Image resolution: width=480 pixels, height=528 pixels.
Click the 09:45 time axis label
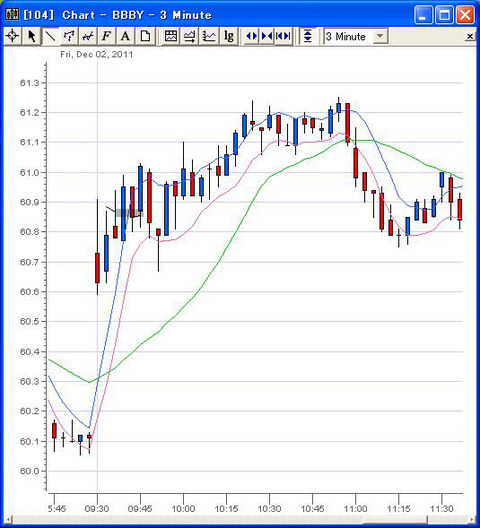click(140, 509)
